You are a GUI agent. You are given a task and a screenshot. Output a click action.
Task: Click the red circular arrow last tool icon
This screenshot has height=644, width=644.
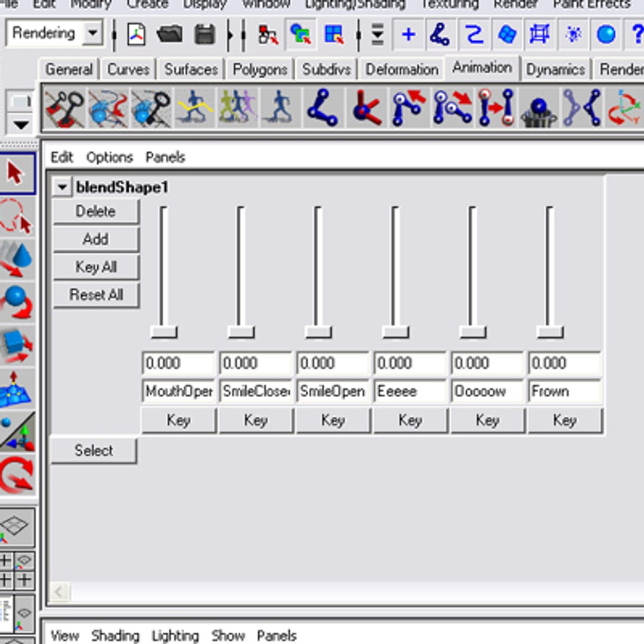click(x=17, y=475)
